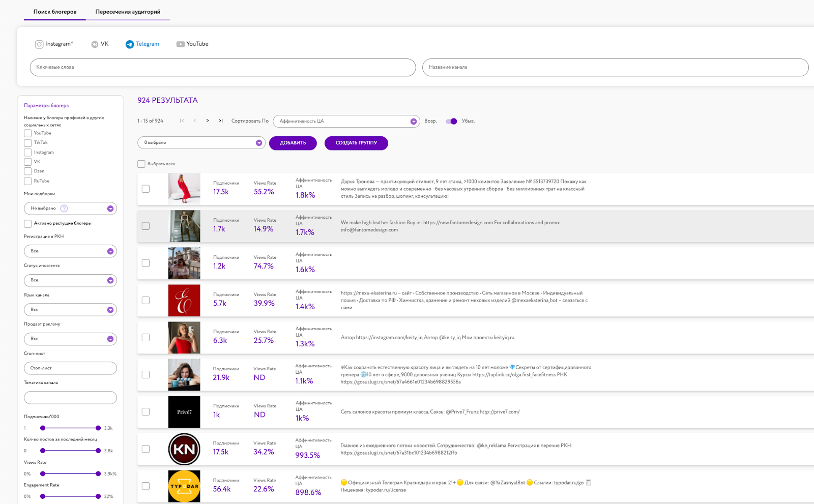Go to next results page arrow
The height and width of the screenshot is (504, 814).
pyautogui.click(x=208, y=121)
